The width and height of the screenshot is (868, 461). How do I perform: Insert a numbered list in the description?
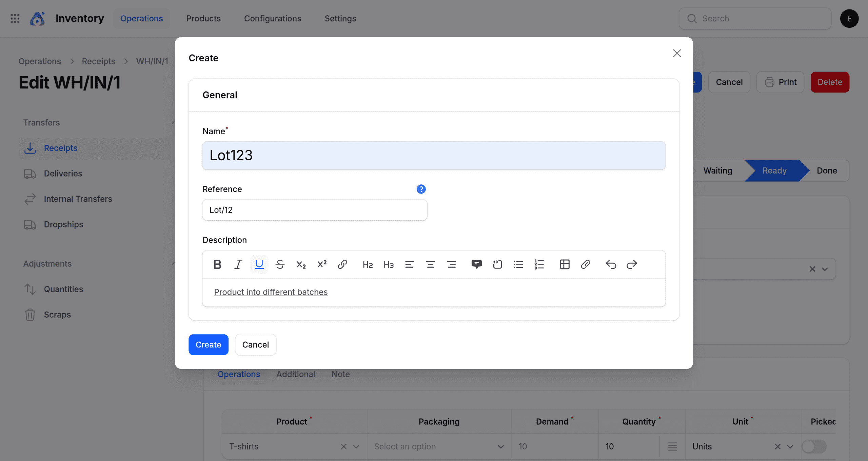[539, 264]
